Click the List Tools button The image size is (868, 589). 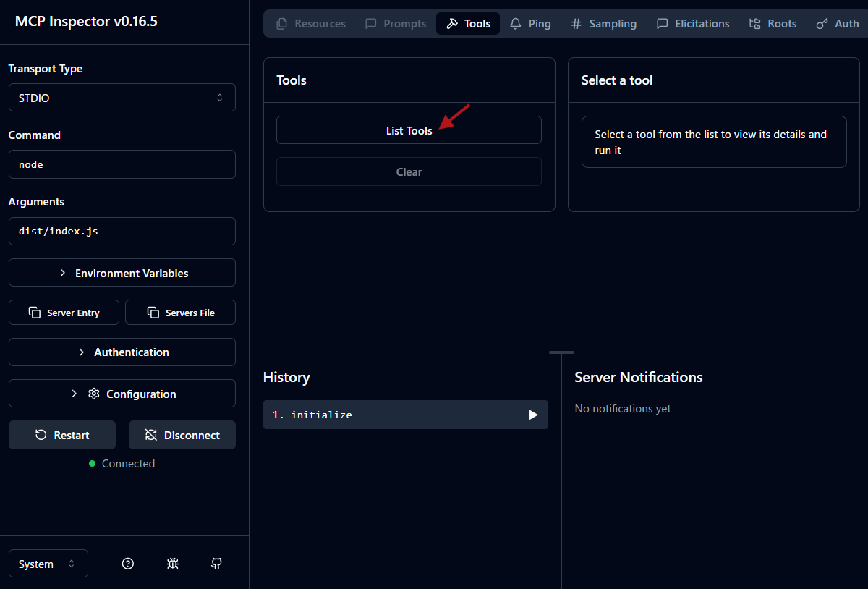(x=409, y=130)
